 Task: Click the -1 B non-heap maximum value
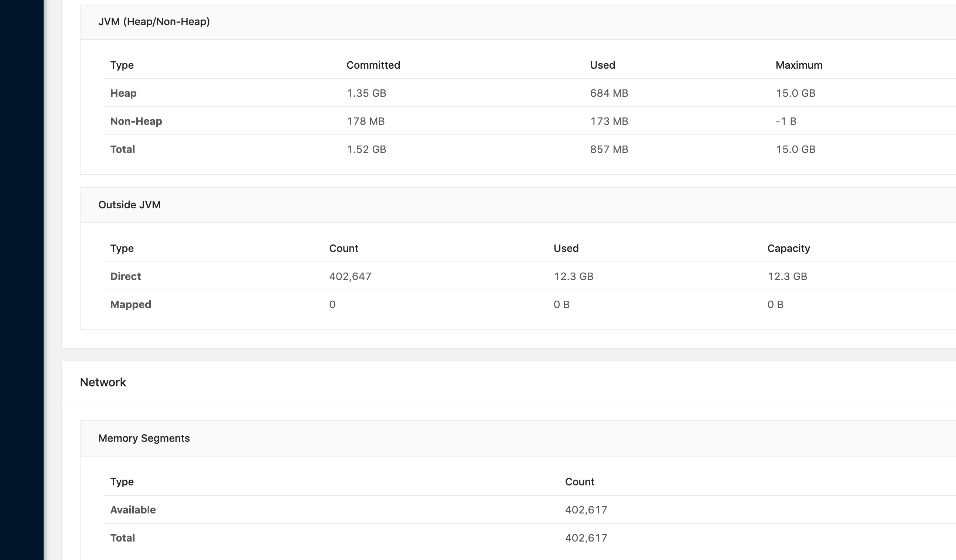(786, 121)
